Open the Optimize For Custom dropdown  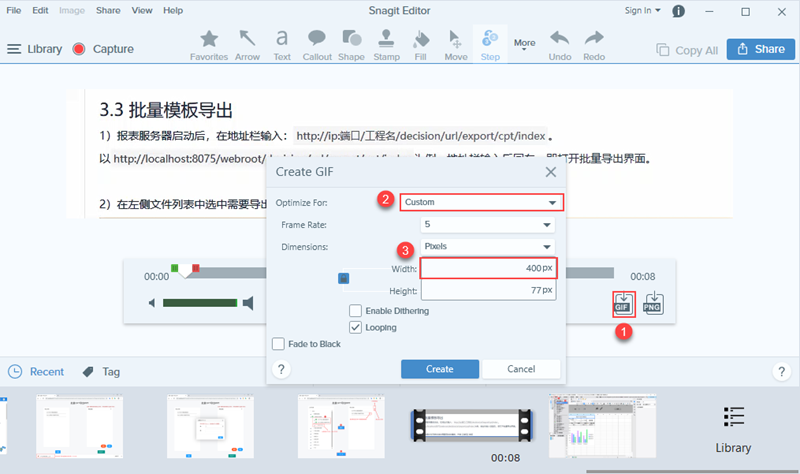(x=482, y=202)
